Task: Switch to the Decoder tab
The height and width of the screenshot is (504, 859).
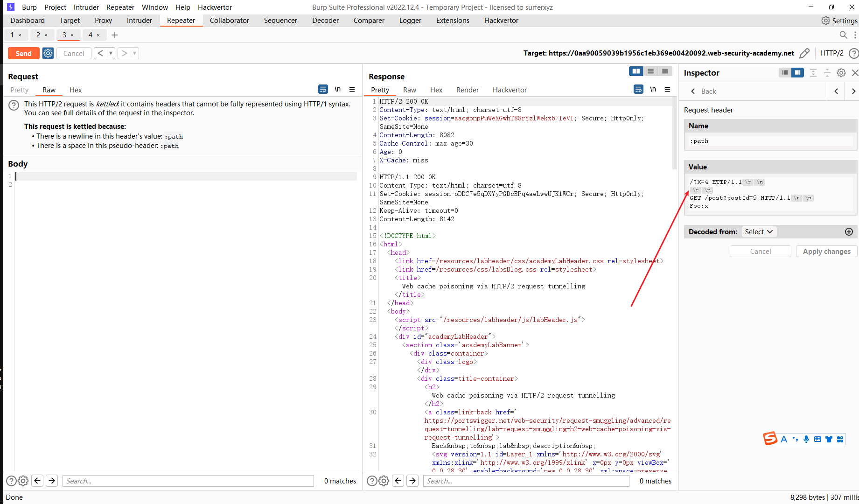Action: (325, 21)
